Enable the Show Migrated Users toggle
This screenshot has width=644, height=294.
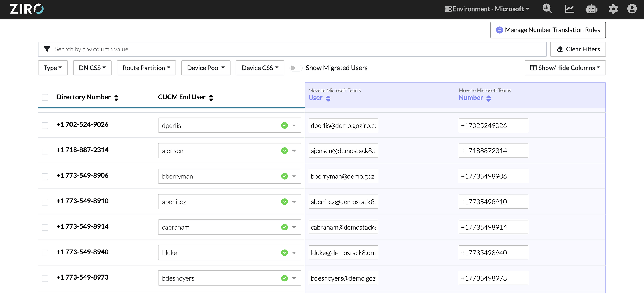(296, 68)
